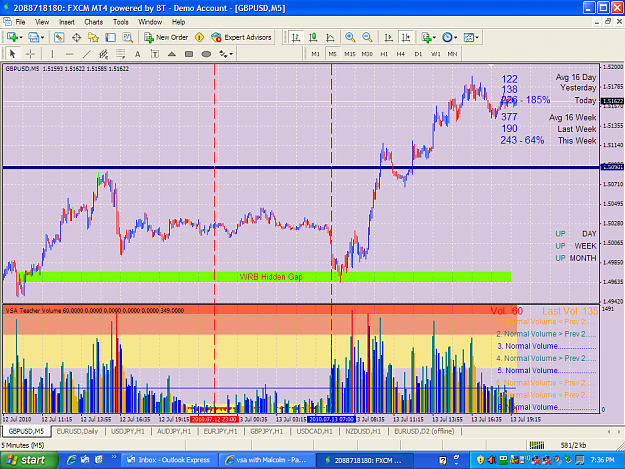Switch timeframe to M1

click(316, 54)
